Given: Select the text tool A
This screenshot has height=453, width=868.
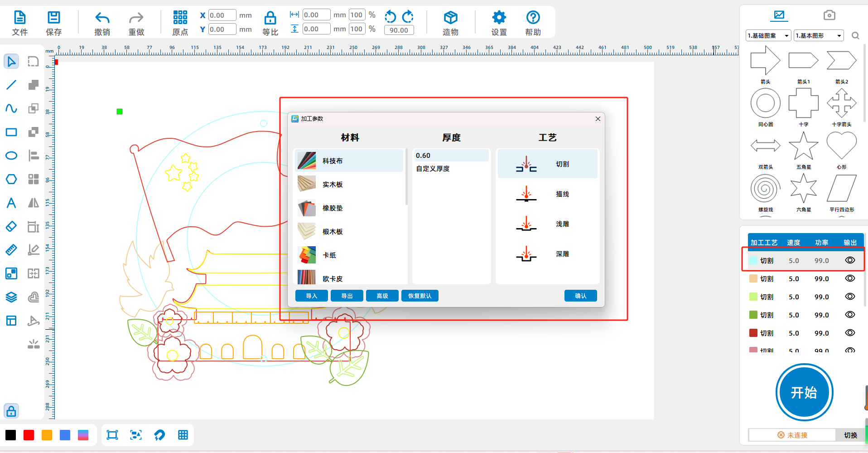Looking at the screenshot, I should [11, 203].
